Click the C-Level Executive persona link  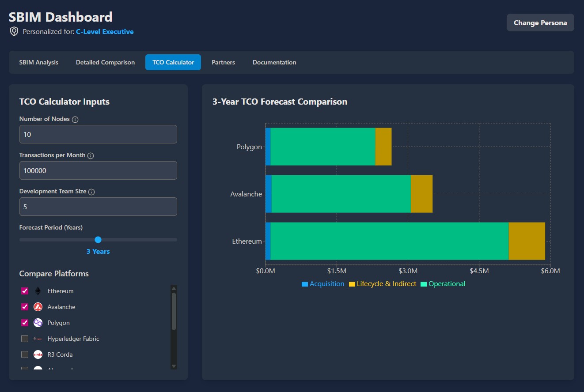click(x=105, y=32)
